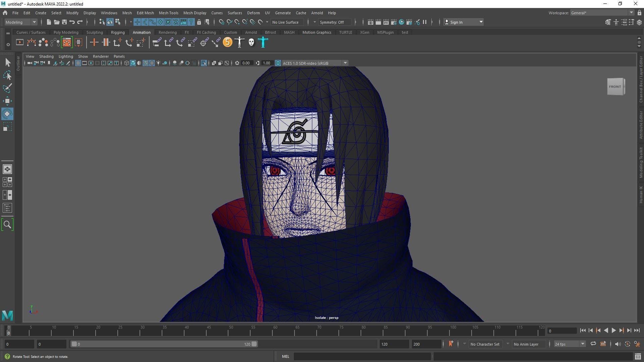This screenshot has height=362, width=644.
Task: Click the orange number 5 shelf icon
Action: [227, 42]
